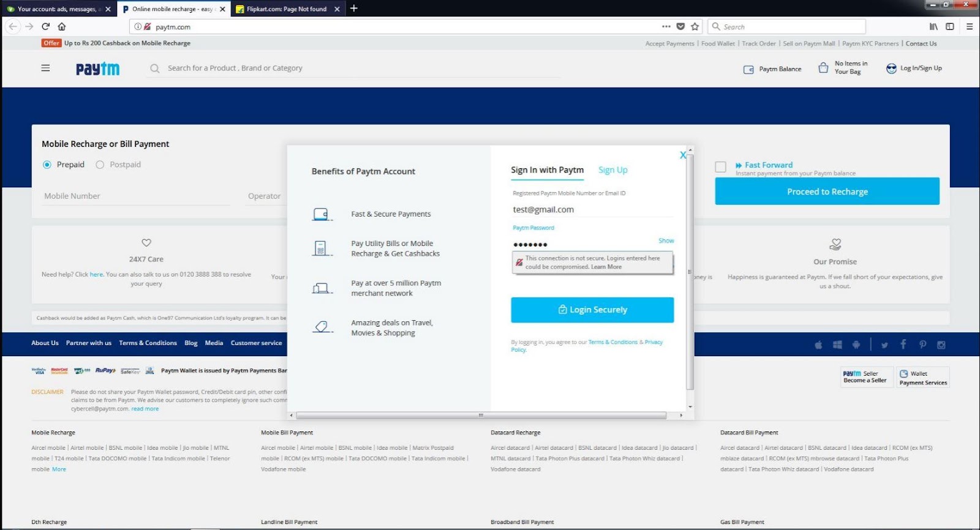
Task: Click the Paytm Balance wallet icon
Action: (748, 69)
